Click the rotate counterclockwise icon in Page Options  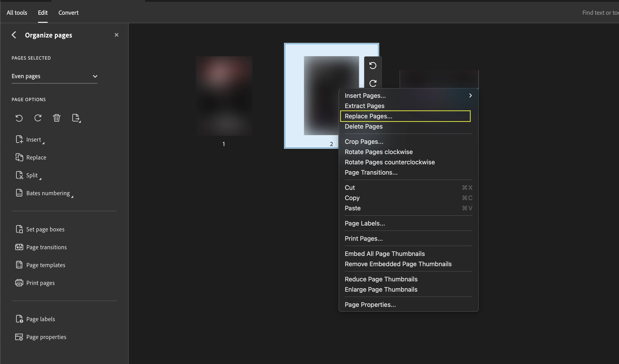(x=19, y=118)
